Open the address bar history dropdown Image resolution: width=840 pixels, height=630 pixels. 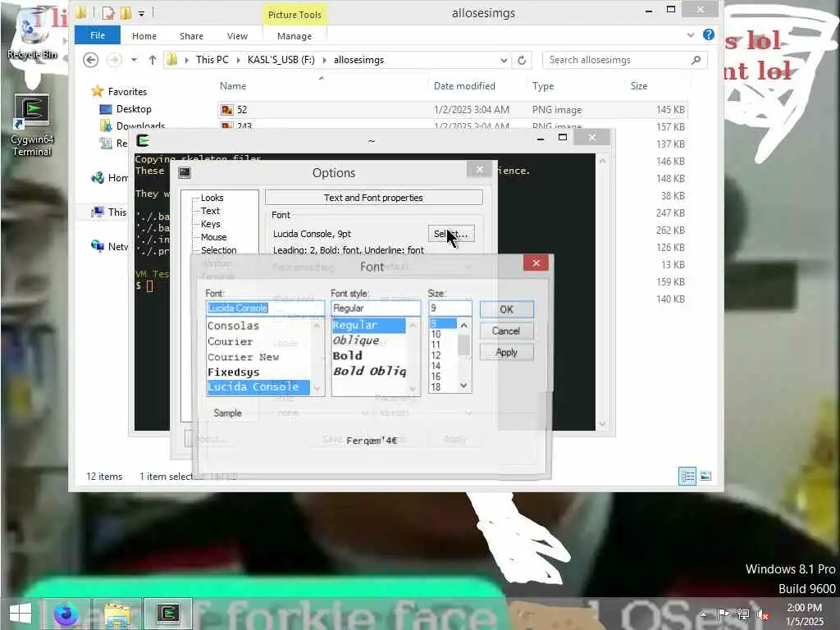tap(504, 60)
